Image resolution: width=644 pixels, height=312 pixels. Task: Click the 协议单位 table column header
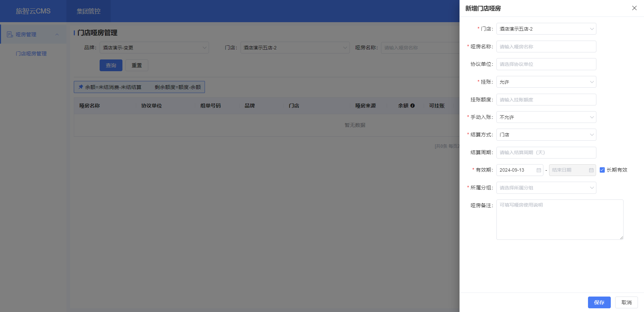151,106
